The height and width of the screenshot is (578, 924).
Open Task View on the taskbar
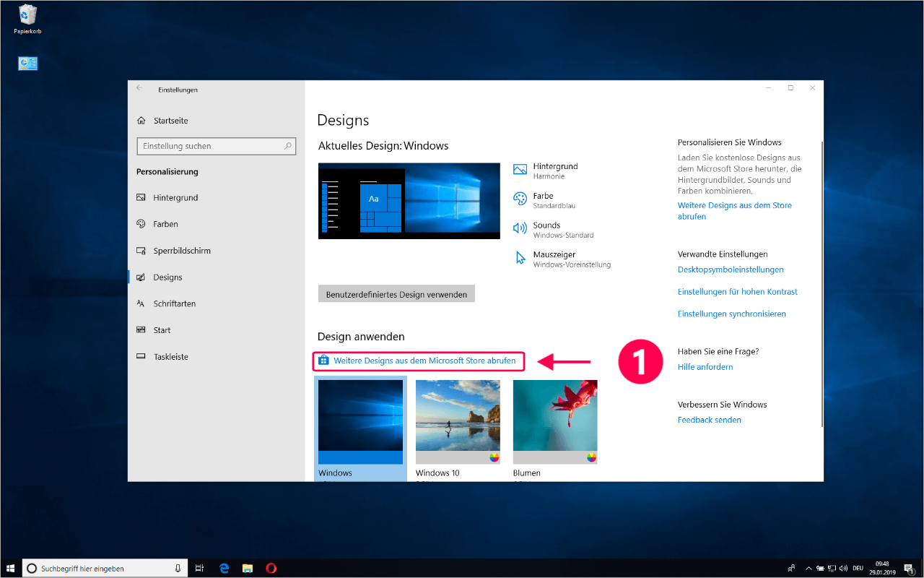[x=201, y=568]
